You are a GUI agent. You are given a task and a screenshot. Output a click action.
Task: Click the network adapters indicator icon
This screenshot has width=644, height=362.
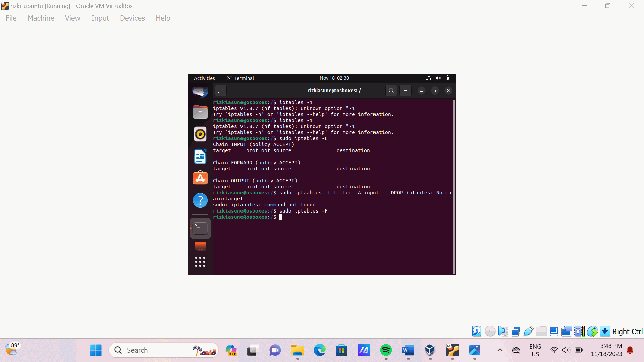coord(516,331)
